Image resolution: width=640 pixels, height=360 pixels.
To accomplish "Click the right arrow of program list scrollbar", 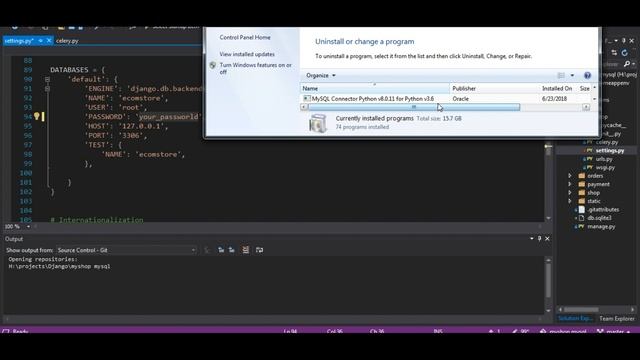I will click(x=586, y=107).
